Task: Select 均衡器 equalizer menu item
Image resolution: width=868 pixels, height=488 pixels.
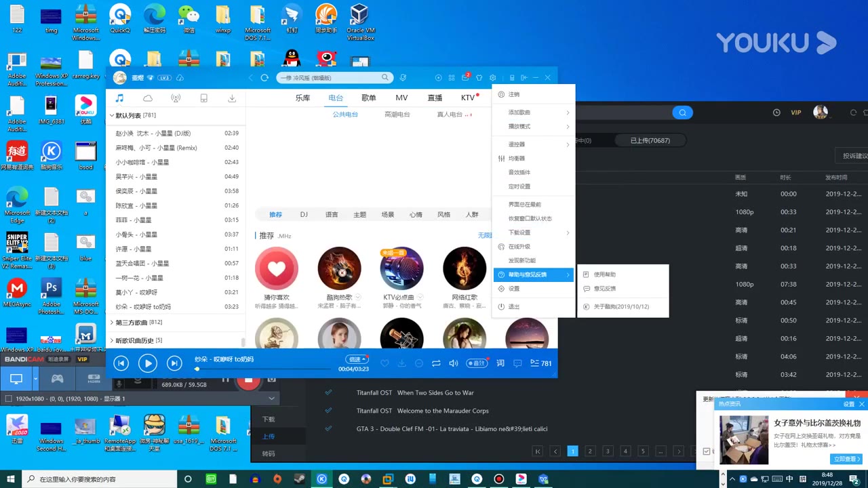Action: tap(533, 159)
